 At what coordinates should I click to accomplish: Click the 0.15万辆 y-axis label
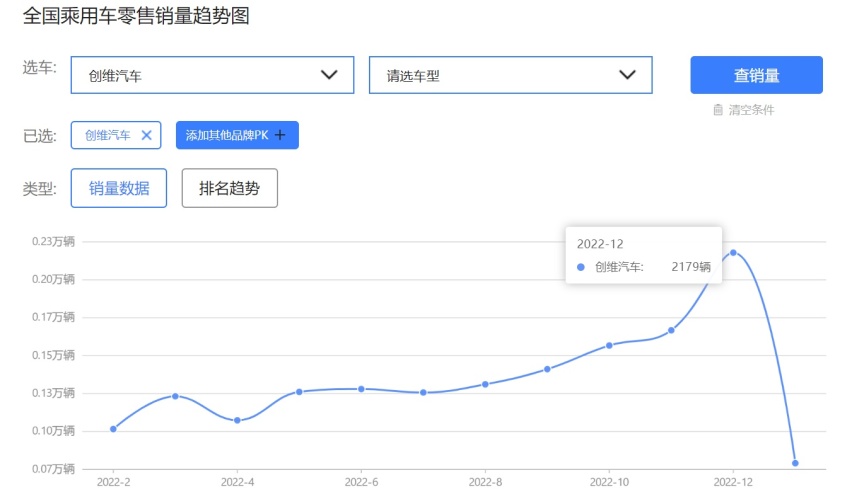(x=53, y=355)
